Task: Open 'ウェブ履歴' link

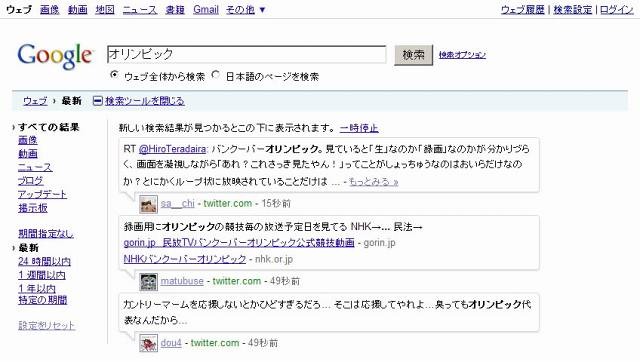Action: [522, 10]
